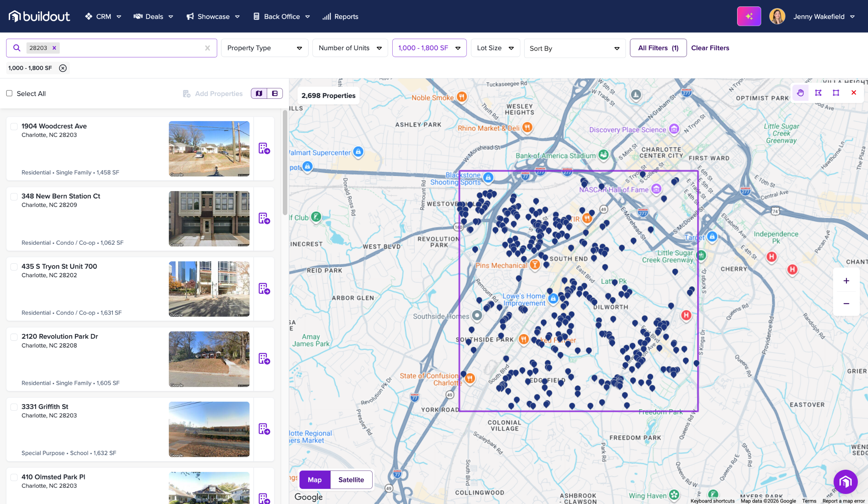Click the Pins Mechanical map marker
Image resolution: width=868 pixels, height=504 pixels.
pos(535,264)
